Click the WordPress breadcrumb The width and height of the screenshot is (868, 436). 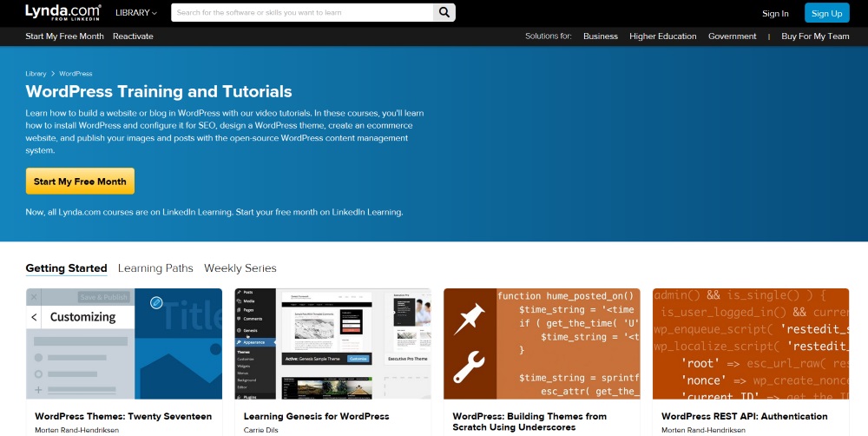tap(76, 73)
